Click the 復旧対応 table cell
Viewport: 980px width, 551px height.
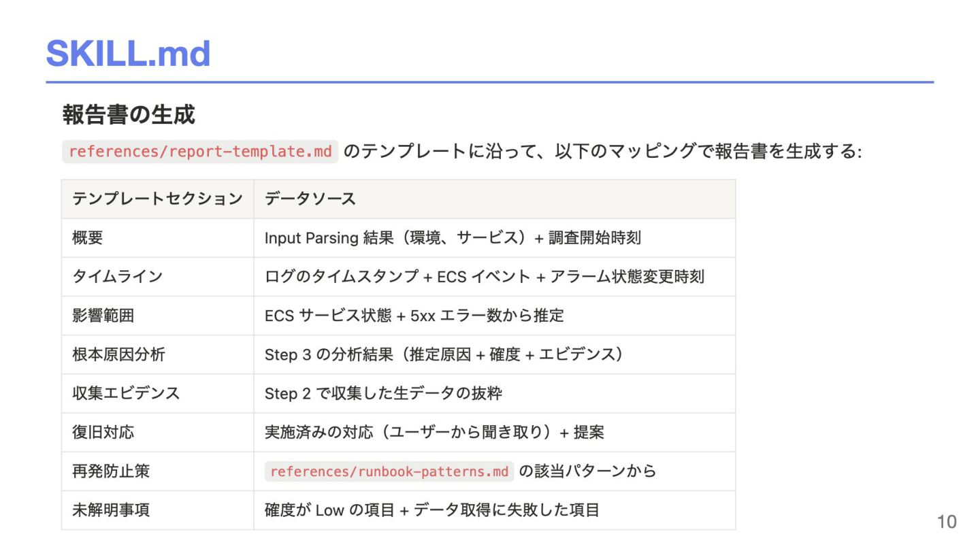158,432
